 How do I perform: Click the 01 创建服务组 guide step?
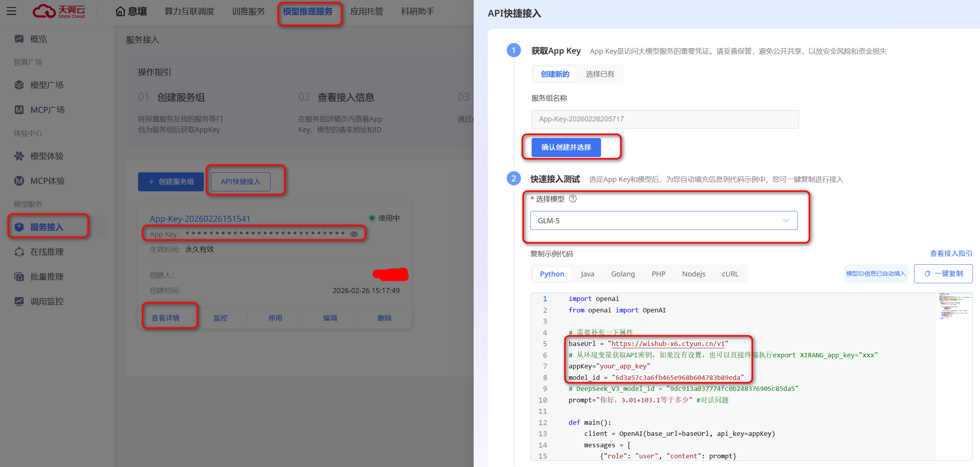point(172,97)
